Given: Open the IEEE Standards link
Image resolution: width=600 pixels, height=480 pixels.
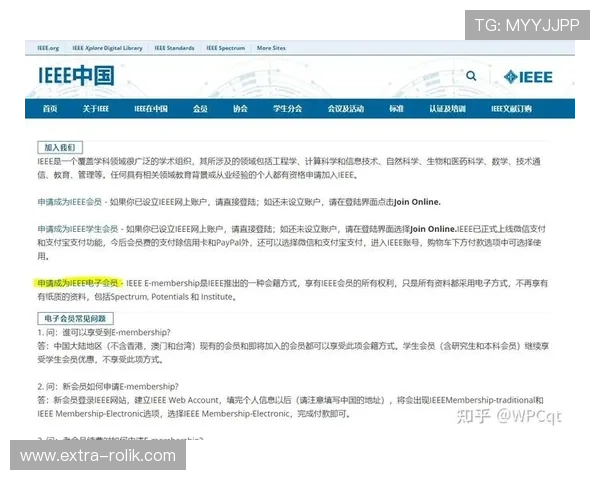Looking at the screenshot, I should [174, 48].
